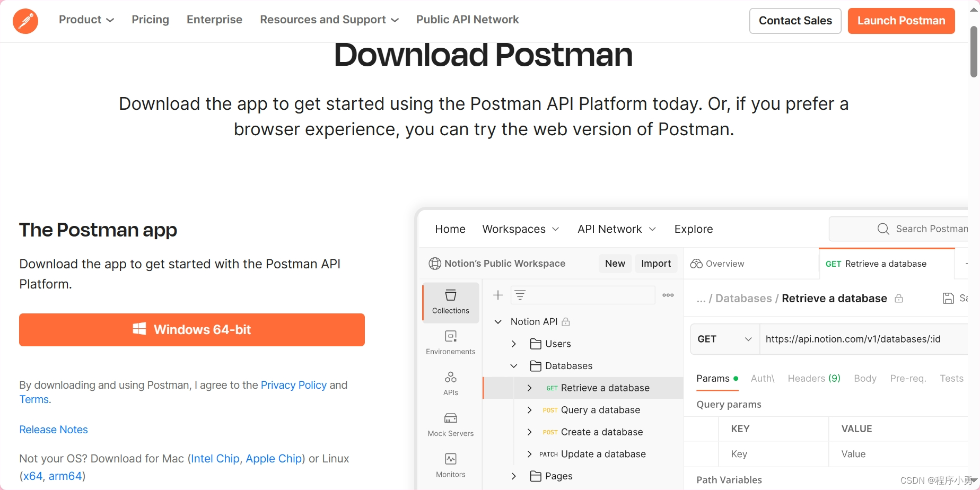Click the workspace globe icon
Screen dimensions: 980x490
(435, 264)
